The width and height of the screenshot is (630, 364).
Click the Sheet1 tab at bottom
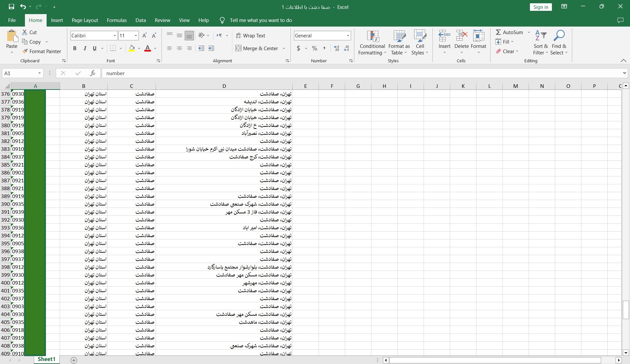click(x=46, y=359)
